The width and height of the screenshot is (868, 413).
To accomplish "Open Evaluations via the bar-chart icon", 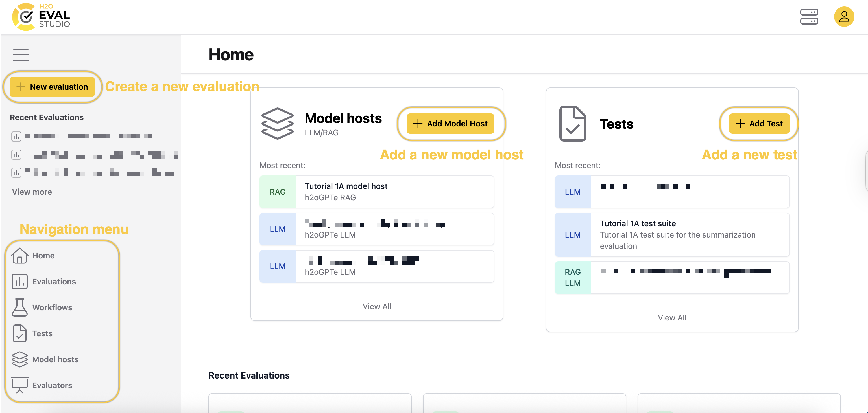I will (20, 282).
